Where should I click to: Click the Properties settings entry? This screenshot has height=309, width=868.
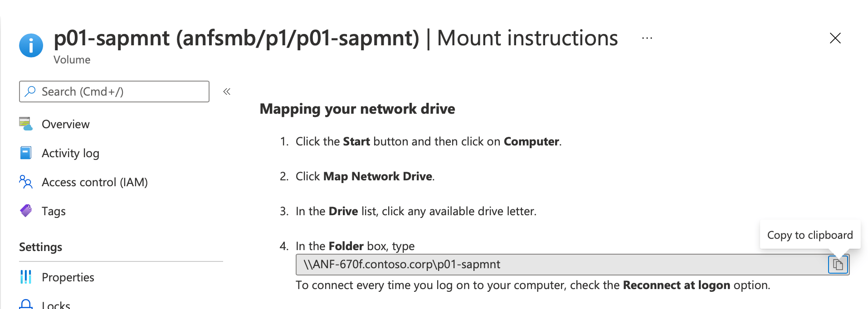point(68,277)
